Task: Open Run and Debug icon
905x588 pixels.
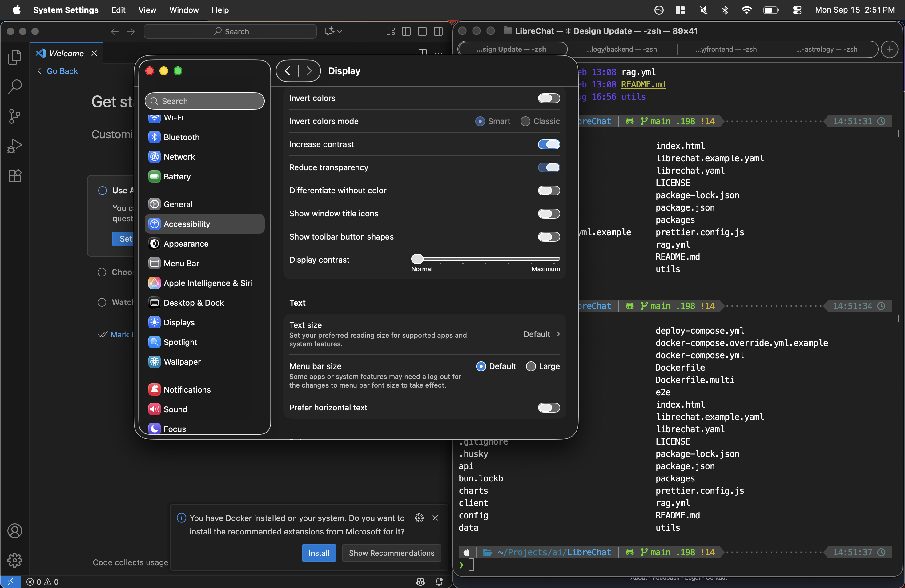Action: pos(14,146)
